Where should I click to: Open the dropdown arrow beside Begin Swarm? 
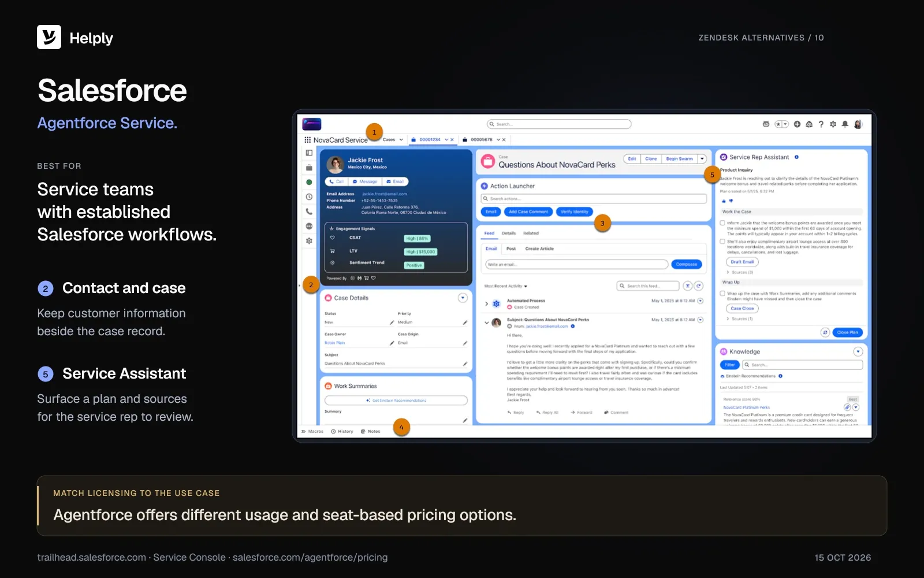click(x=702, y=159)
